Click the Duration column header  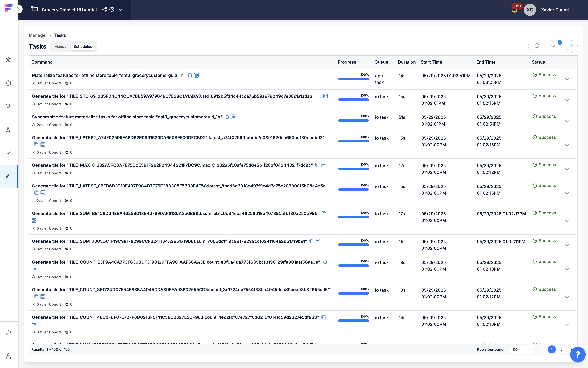click(x=407, y=62)
